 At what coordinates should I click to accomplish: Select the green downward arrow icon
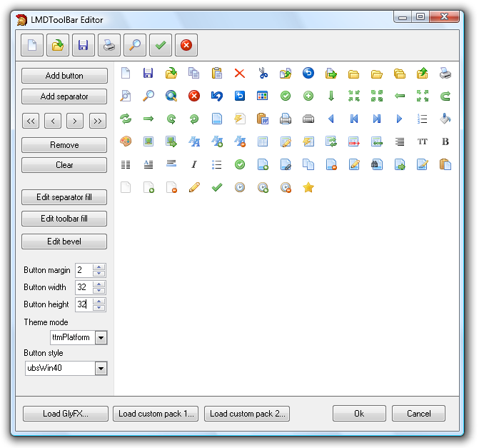pos(331,96)
